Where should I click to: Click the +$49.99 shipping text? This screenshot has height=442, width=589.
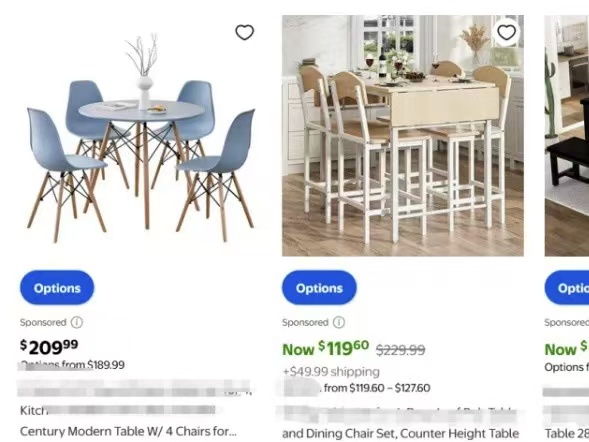coord(331,372)
